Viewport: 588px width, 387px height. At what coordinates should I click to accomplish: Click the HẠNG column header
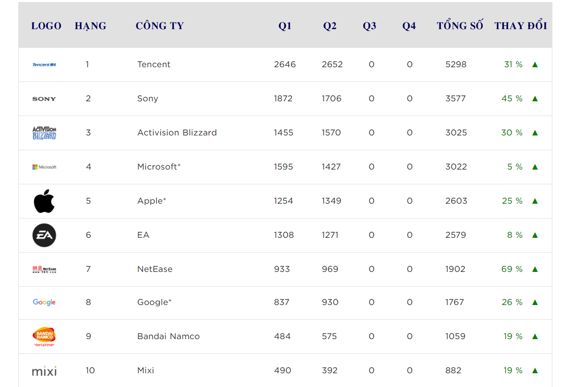91,26
